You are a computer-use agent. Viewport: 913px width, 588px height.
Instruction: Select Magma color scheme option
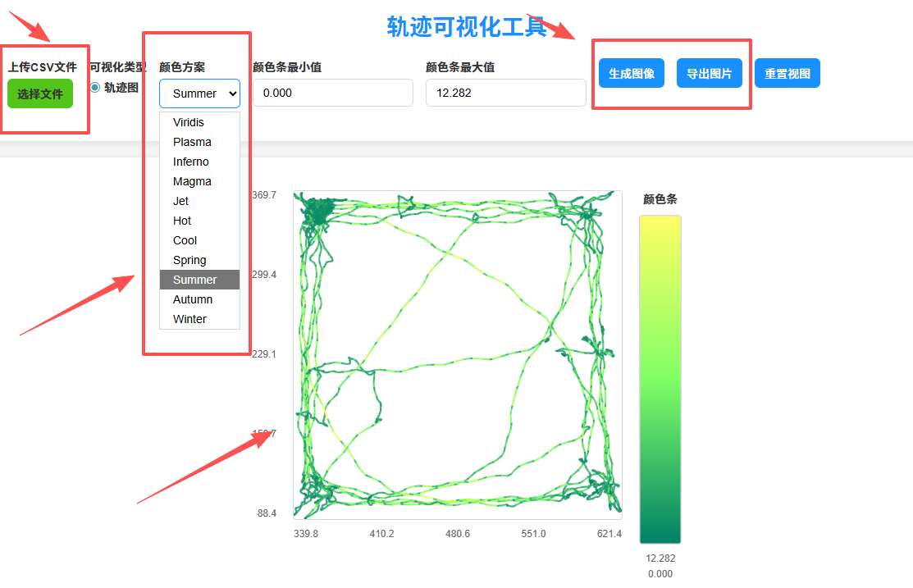click(x=192, y=181)
